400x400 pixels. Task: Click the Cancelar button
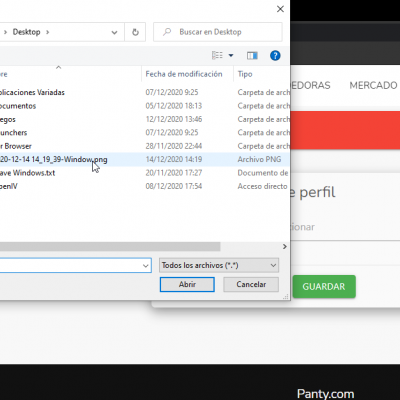click(251, 284)
